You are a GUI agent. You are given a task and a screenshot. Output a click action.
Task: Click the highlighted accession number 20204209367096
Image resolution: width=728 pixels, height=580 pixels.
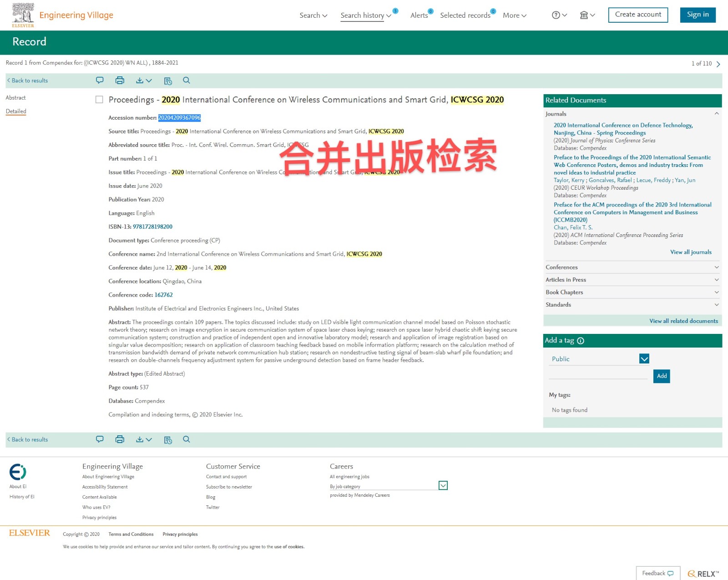click(x=179, y=118)
